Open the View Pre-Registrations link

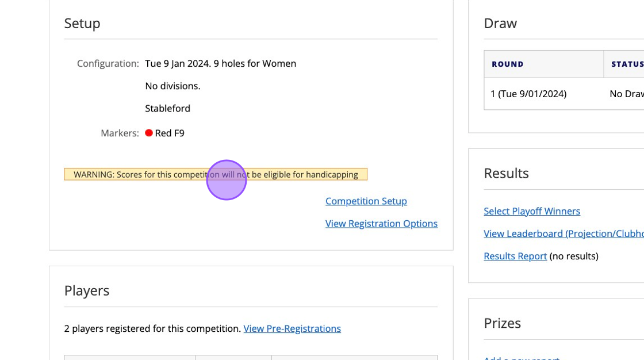point(292,328)
